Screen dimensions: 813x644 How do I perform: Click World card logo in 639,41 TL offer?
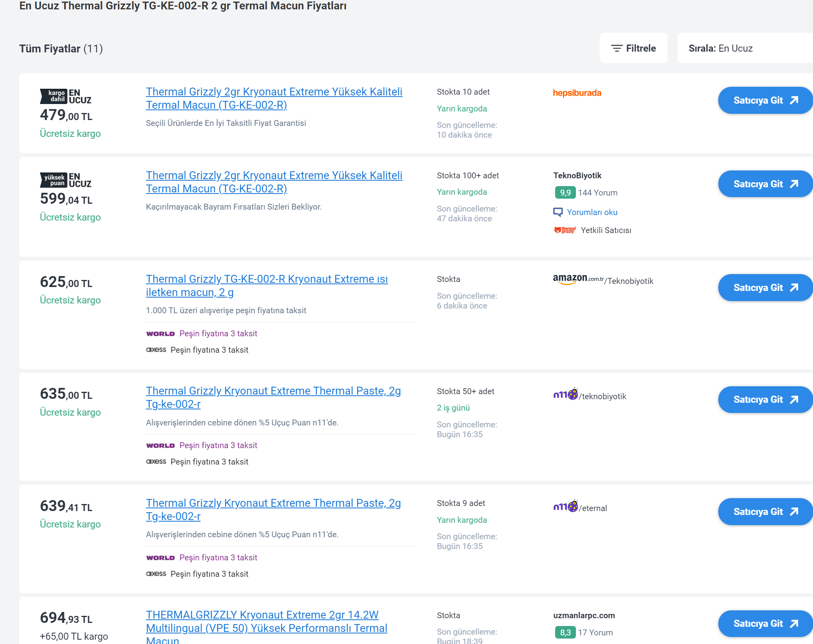pyautogui.click(x=160, y=558)
